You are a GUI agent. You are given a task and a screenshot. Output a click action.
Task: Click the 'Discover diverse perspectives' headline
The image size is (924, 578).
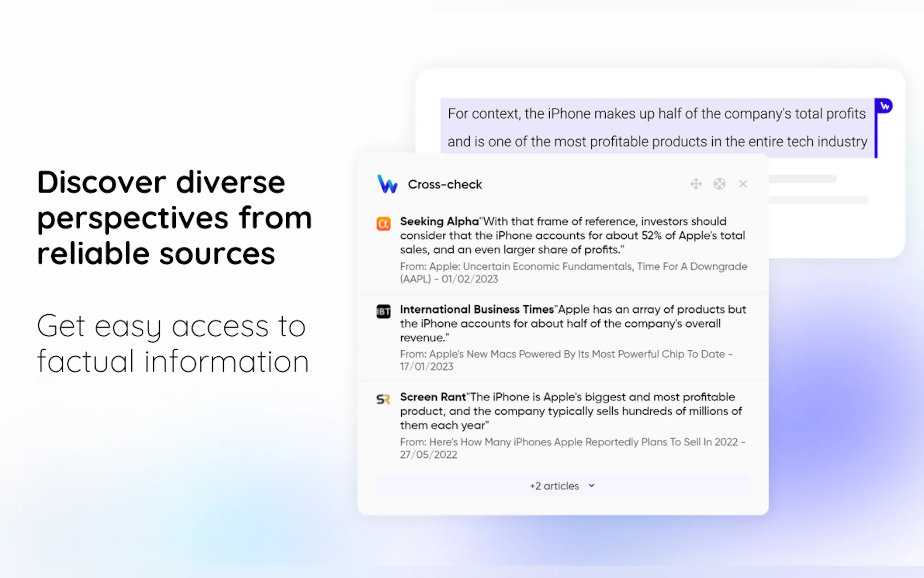click(174, 217)
